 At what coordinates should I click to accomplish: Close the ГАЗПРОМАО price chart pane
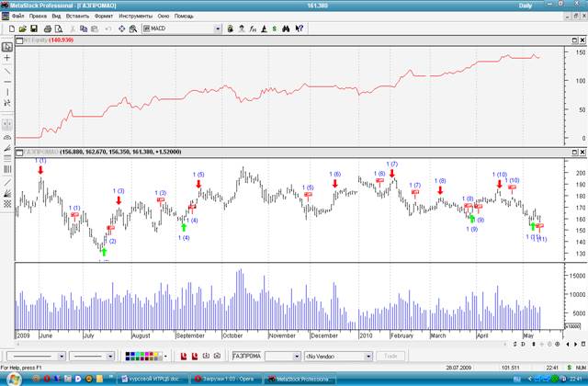tap(582, 153)
